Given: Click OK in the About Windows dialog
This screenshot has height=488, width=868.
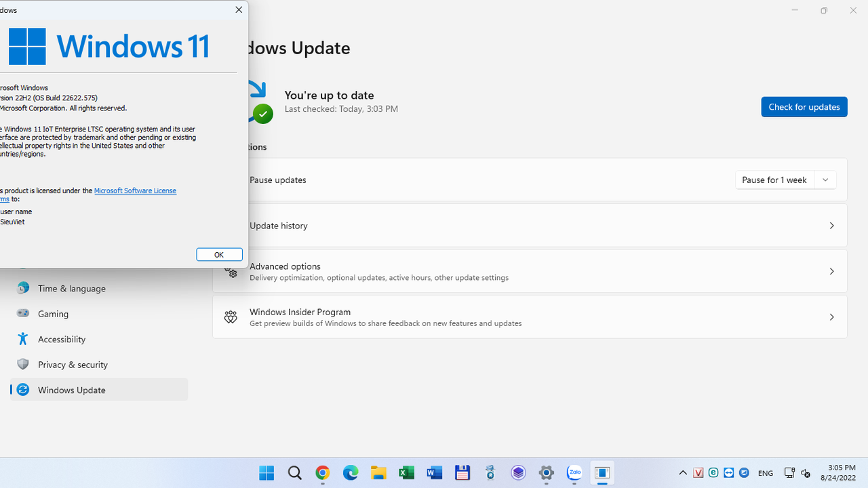Looking at the screenshot, I should 219,254.
